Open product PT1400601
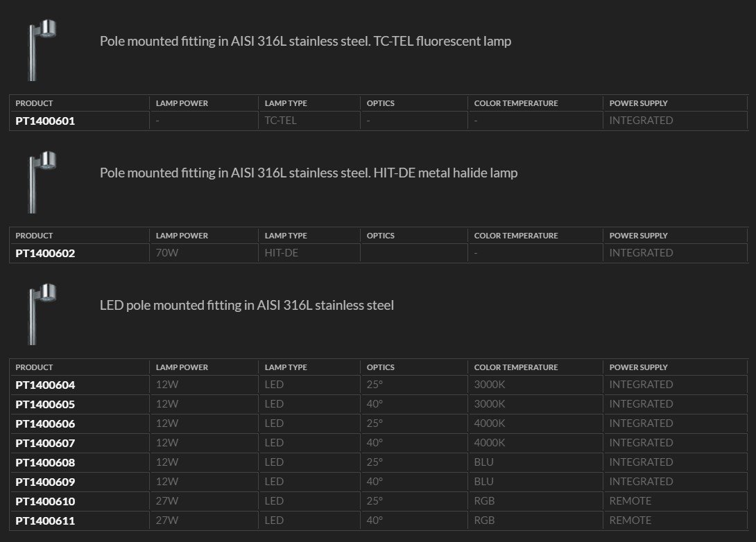Viewport: 756px width, 542px height. [45, 121]
